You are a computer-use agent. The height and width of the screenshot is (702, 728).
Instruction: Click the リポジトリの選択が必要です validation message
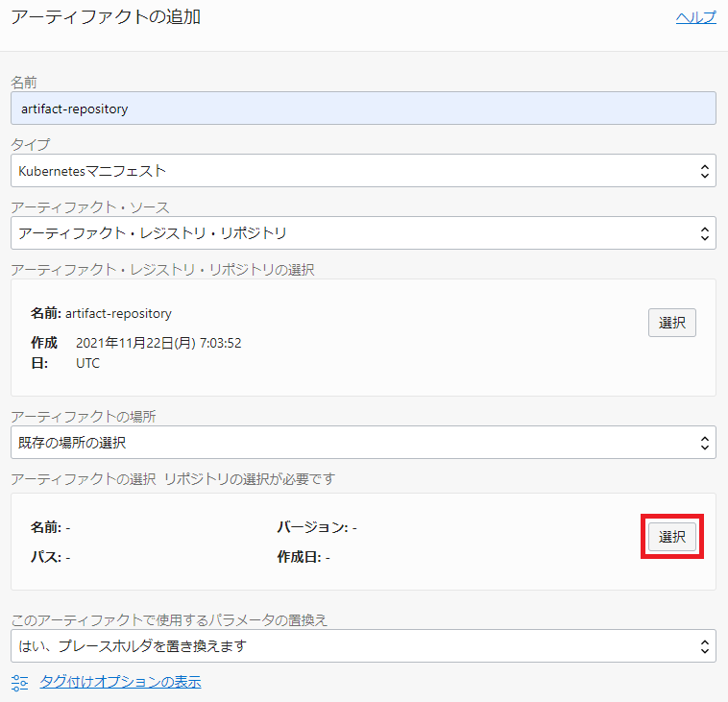coord(250,478)
